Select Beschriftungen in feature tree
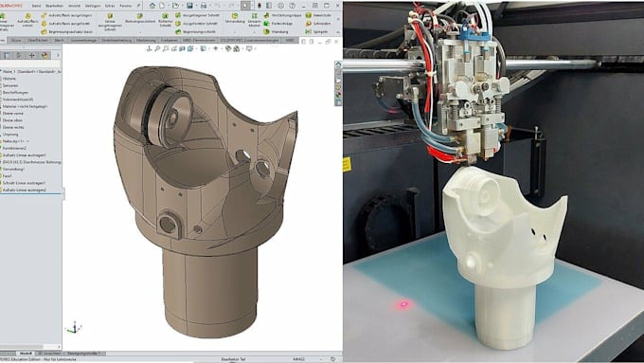Viewport: 644px width, 363px height. pyautogui.click(x=14, y=93)
